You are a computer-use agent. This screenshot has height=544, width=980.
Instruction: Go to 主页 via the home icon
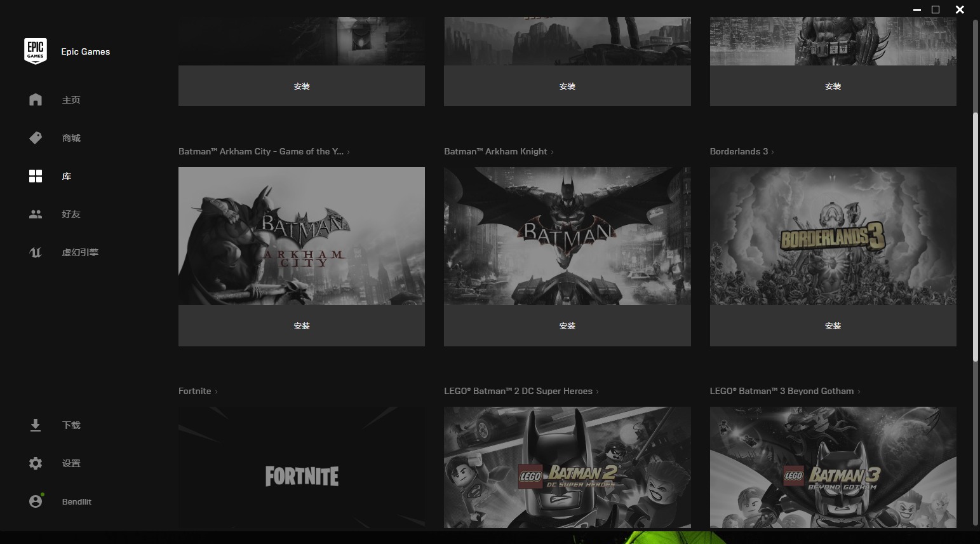pyautogui.click(x=36, y=100)
